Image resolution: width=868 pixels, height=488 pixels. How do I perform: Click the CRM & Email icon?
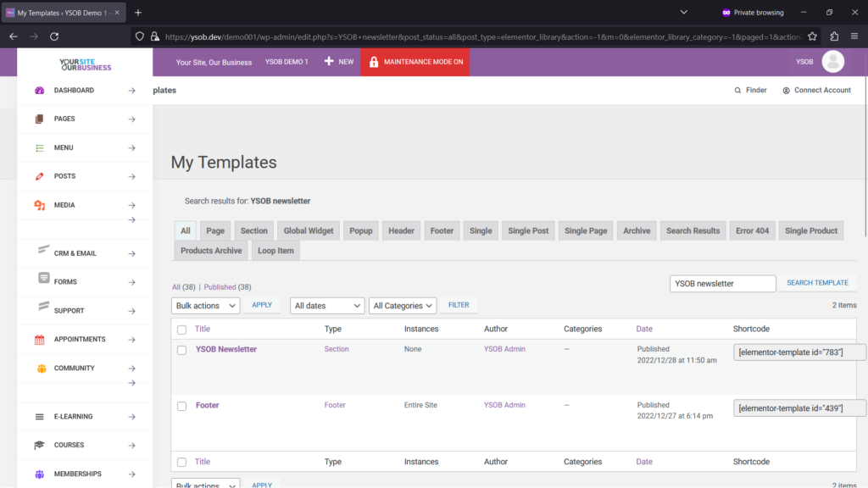click(x=44, y=250)
